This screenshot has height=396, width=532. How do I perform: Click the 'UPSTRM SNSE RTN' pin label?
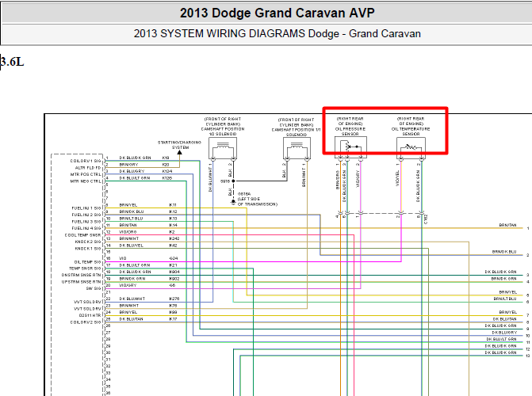(82, 282)
